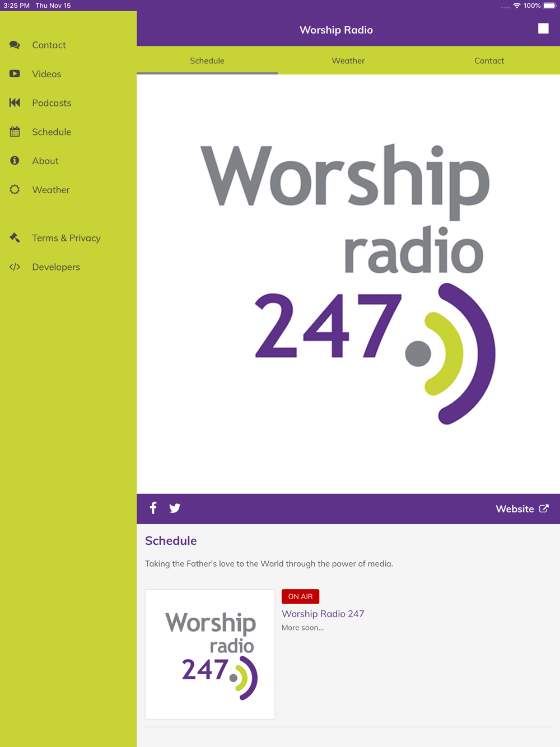The width and height of the screenshot is (560, 747).
Task: Tap the Schedule calendar icon in sidebar
Action: pyautogui.click(x=15, y=132)
